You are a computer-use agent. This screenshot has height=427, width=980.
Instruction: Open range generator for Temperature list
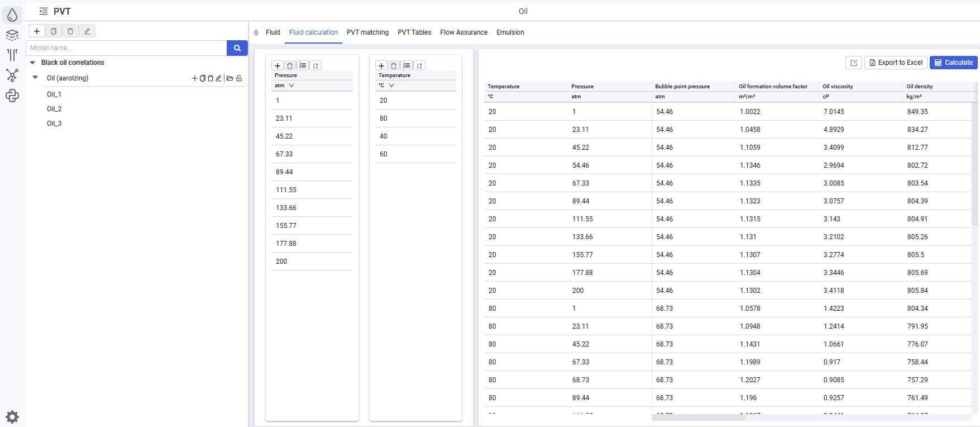(x=407, y=66)
